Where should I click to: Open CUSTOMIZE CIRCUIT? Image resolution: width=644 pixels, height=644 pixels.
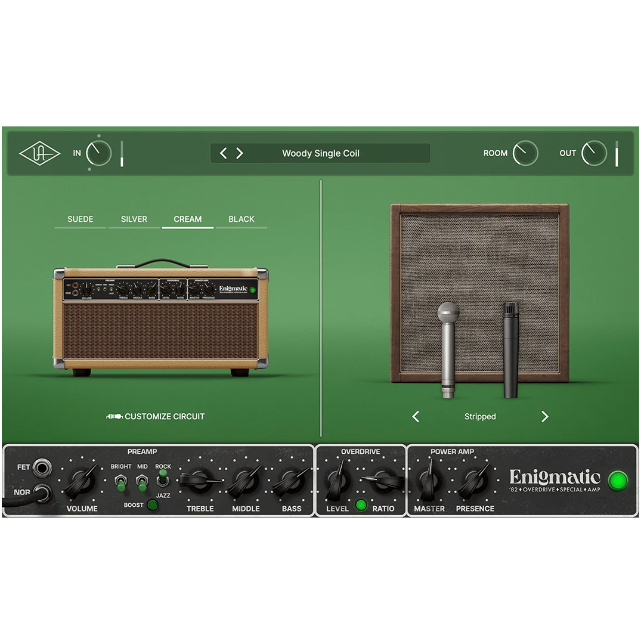click(156, 416)
